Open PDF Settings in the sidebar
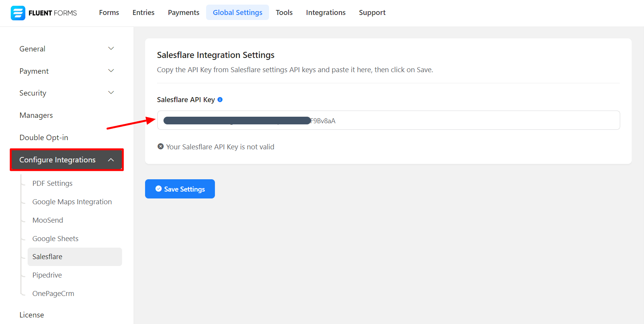This screenshot has width=644, height=324. (x=52, y=183)
